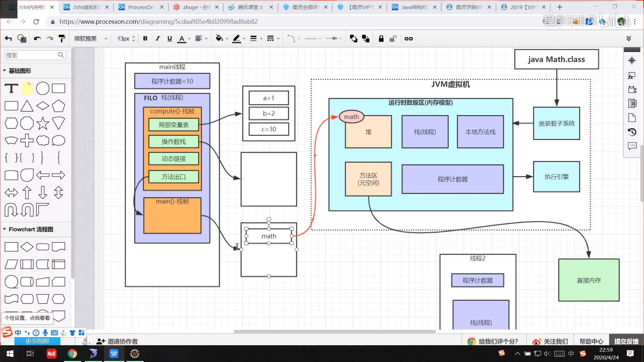The width and height of the screenshot is (644, 362).
Task: Click the 提交反馈 feedback button
Action: click(x=626, y=341)
